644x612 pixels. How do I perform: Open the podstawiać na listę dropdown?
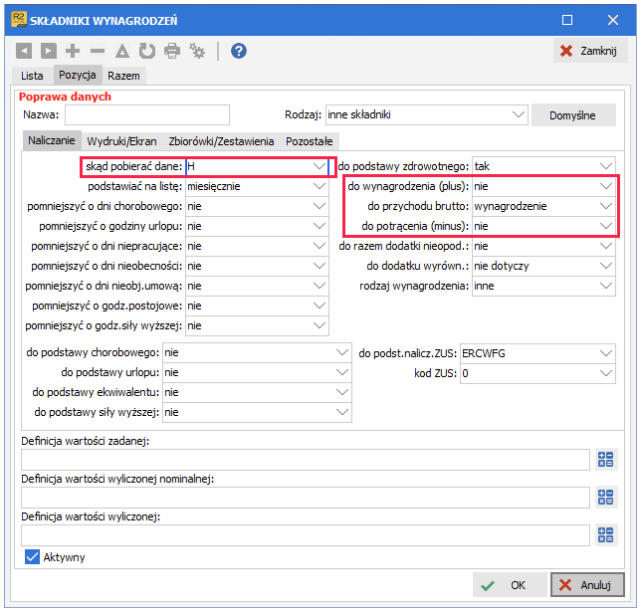pos(320,186)
